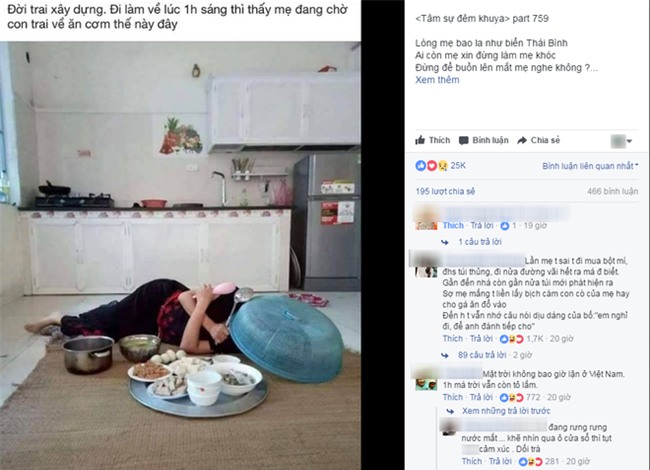Expand Xem những trả lời trước
Viewport: 650px width, 470px height.
click(x=506, y=411)
